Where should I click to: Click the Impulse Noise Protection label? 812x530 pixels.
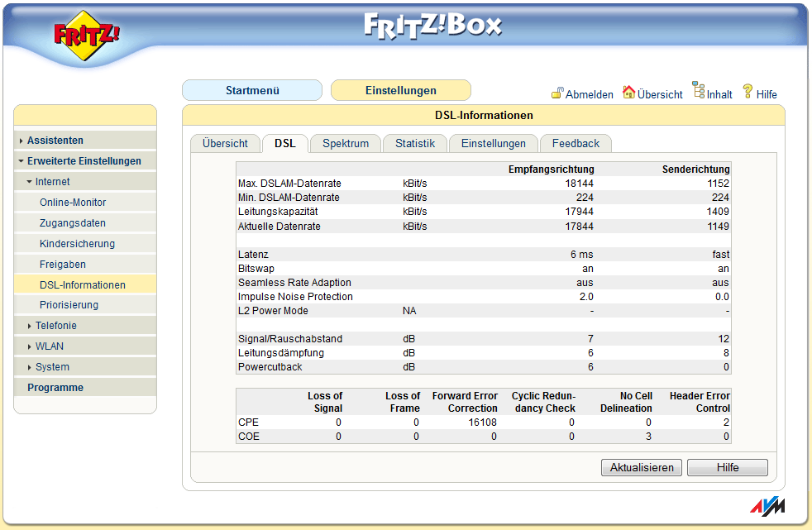(x=295, y=297)
